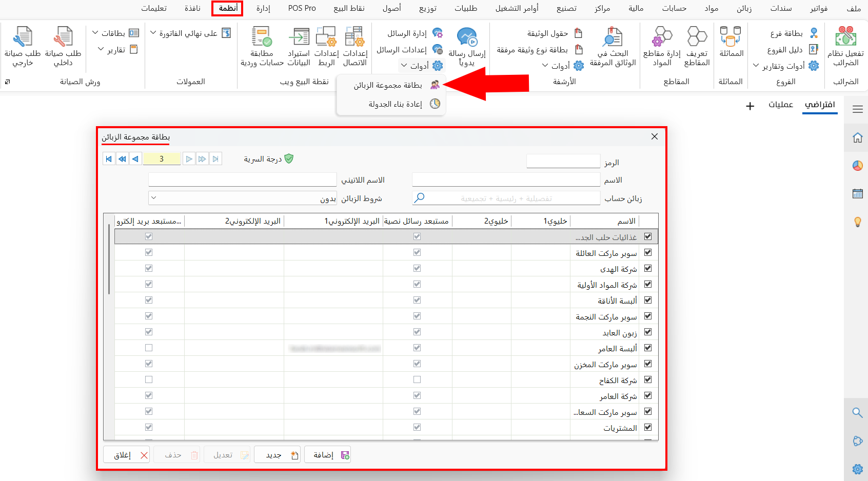This screenshot has width=868, height=481.
Task: Open the المماثلة replication icon
Action: [x=731, y=36]
